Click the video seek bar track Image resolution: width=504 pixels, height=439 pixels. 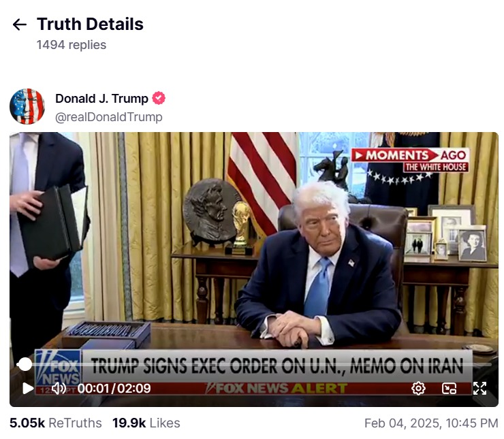point(254,364)
